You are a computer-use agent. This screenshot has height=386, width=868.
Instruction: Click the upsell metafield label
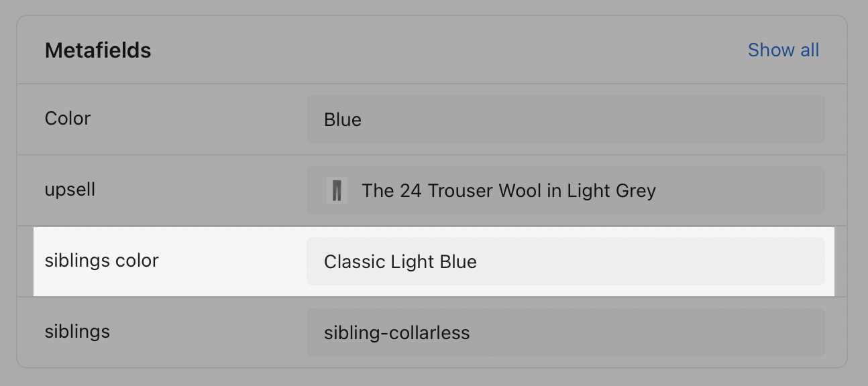[x=70, y=190]
